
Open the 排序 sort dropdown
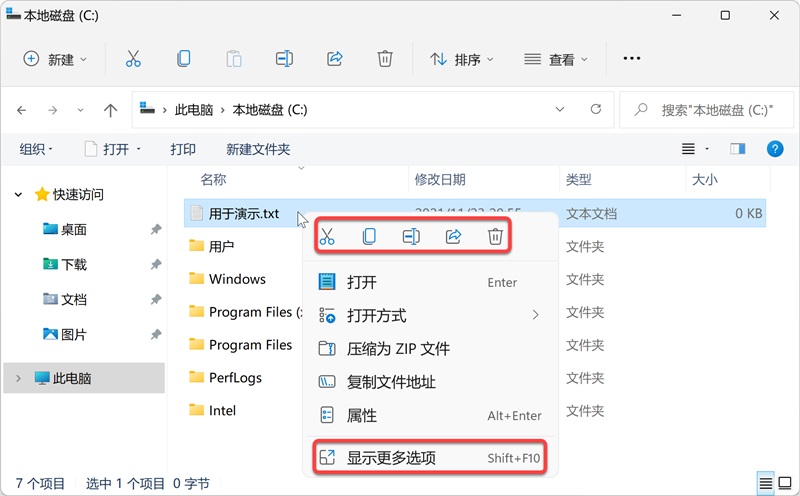pos(462,59)
